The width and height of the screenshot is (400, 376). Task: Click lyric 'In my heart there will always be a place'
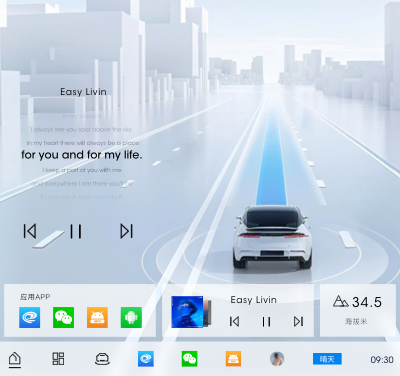click(83, 143)
